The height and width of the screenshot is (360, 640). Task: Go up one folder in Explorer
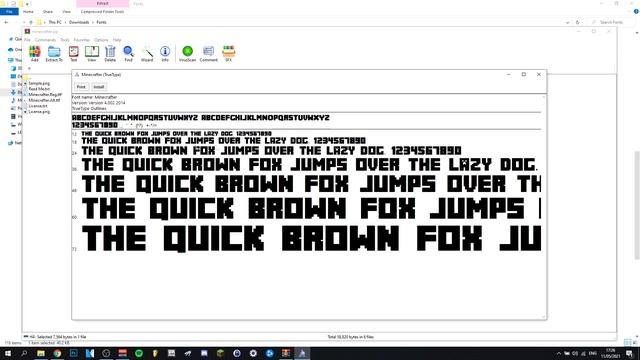[x=31, y=22]
